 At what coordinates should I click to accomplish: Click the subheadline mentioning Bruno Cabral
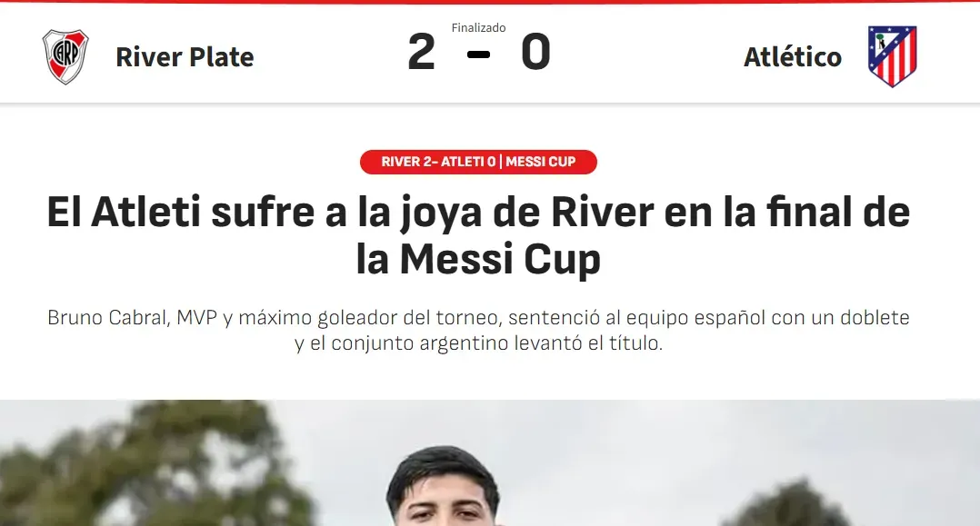[479, 330]
